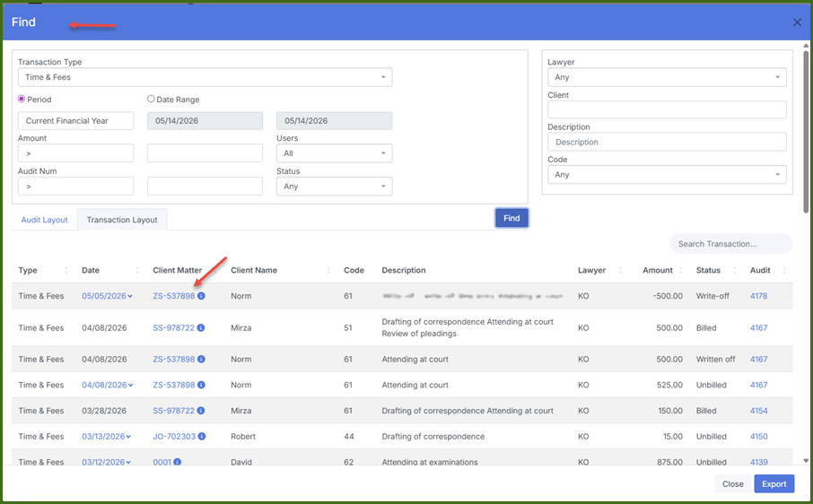Switch to Audit Layout tab
Image resolution: width=813 pixels, height=504 pixels.
44,220
